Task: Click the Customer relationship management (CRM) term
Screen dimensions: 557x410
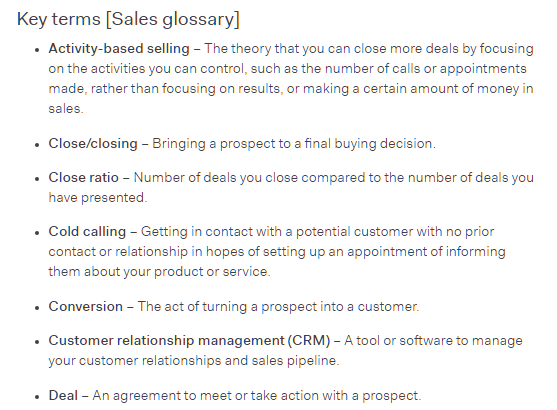Action: (190, 340)
